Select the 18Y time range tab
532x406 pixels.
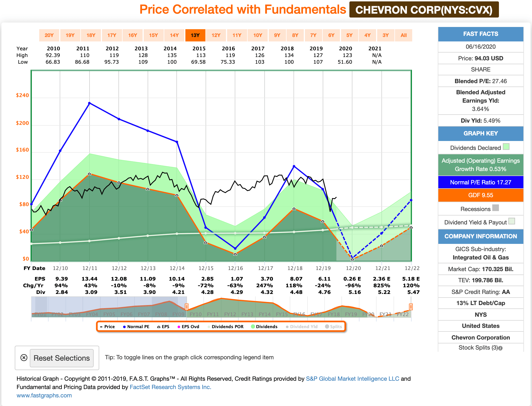coord(91,35)
